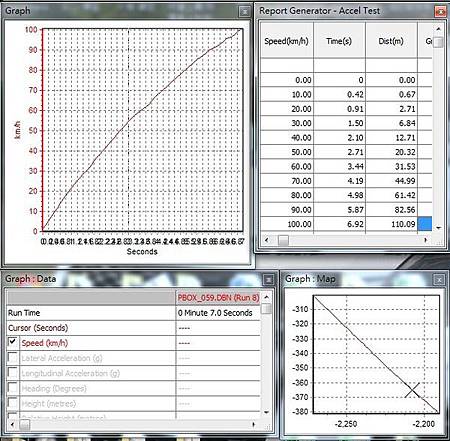Select the Dist(m) column header
The image size is (450, 441).
[391, 41]
